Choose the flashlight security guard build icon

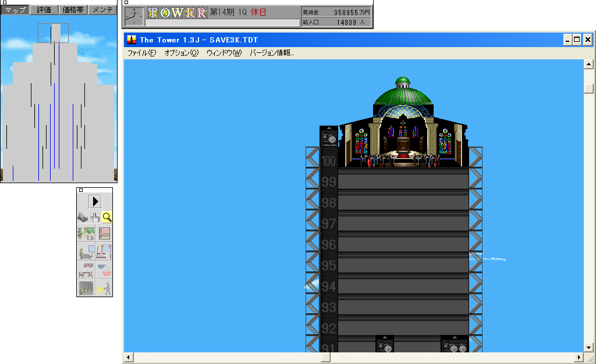click(104, 288)
